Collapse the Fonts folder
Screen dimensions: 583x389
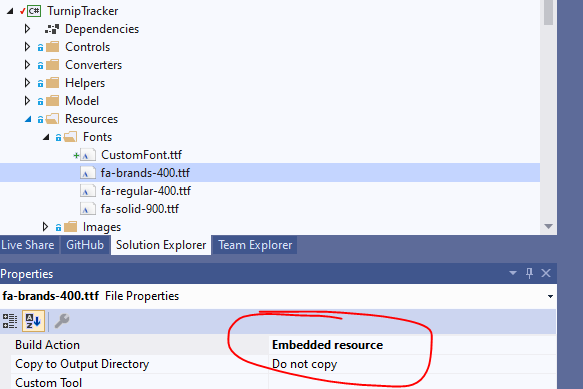tap(46, 137)
